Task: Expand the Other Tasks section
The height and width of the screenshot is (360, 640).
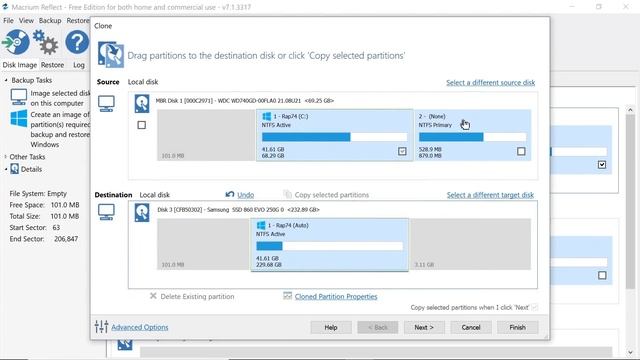Action: click(x=5, y=157)
